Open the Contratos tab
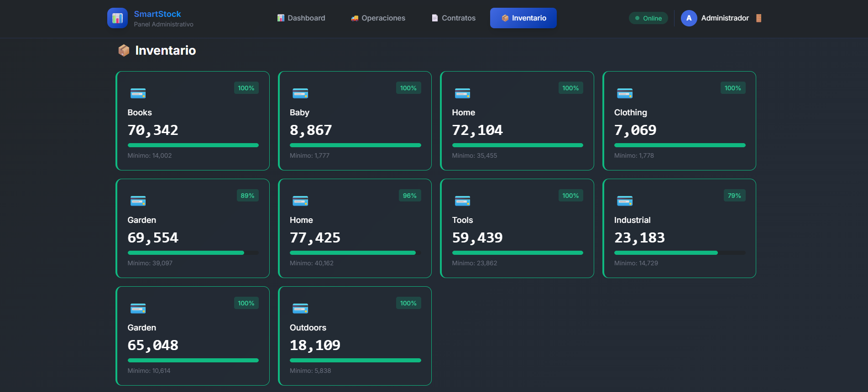The image size is (868, 392). coord(453,18)
